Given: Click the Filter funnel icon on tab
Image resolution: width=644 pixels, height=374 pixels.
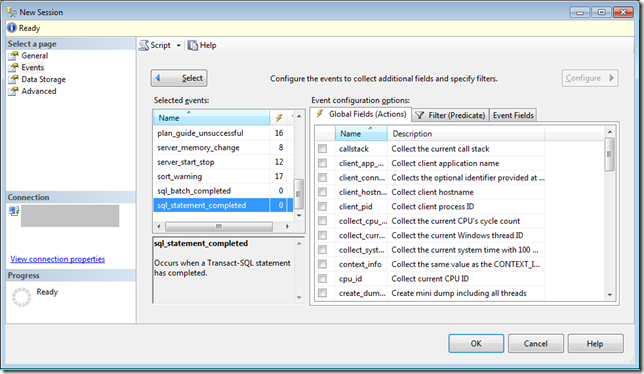Looking at the screenshot, I should (419, 115).
